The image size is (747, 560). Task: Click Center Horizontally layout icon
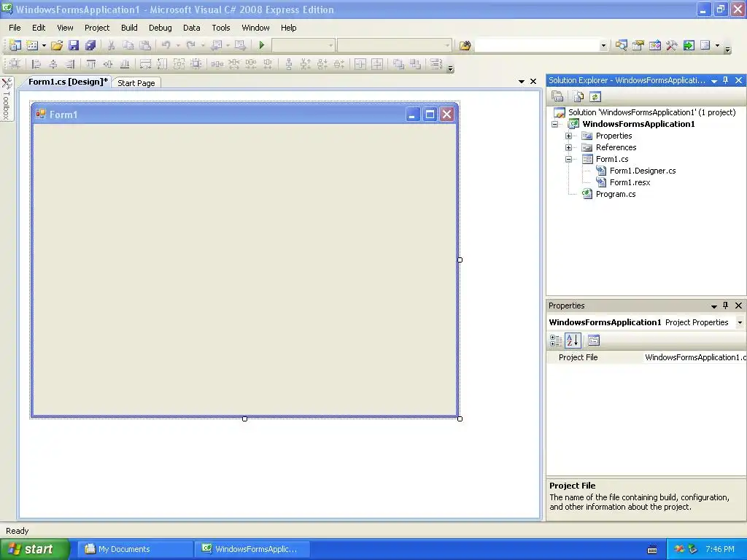360,64
